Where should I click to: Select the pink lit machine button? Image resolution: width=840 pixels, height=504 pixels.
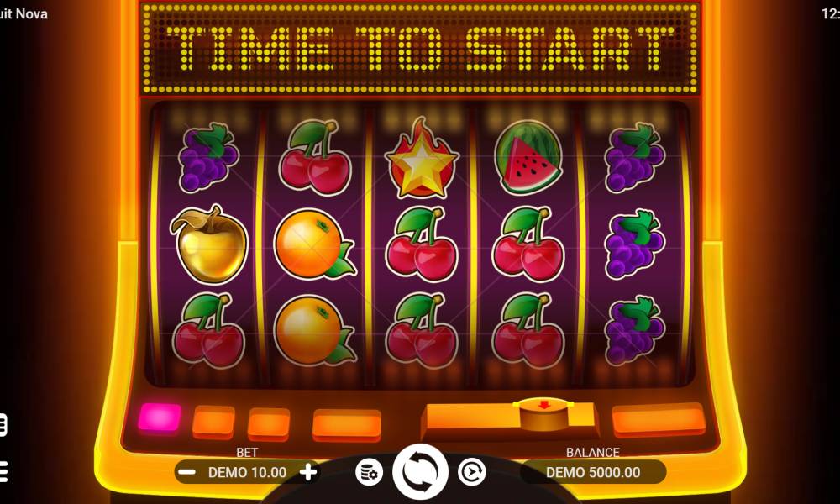point(159,417)
